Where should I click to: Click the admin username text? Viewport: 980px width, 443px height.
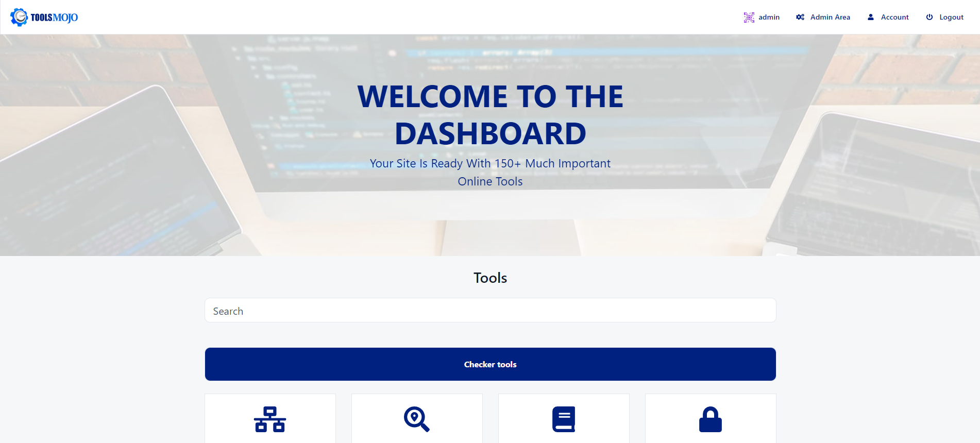pyautogui.click(x=769, y=17)
